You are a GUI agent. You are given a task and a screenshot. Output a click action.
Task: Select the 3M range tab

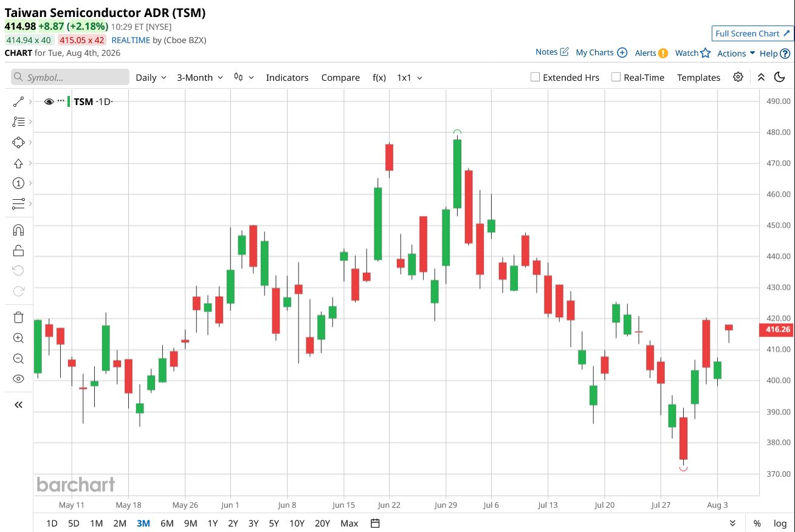(x=143, y=523)
